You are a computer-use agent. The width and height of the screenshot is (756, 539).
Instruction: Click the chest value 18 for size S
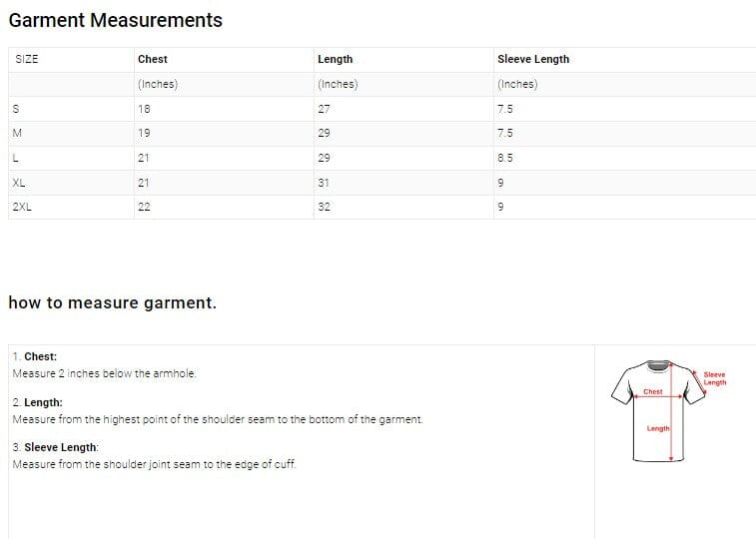coord(144,109)
